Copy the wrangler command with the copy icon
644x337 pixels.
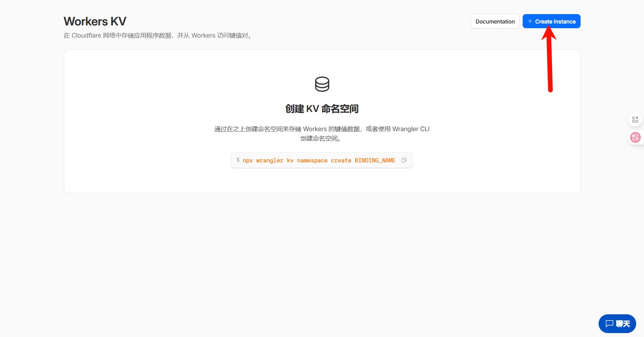click(404, 160)
